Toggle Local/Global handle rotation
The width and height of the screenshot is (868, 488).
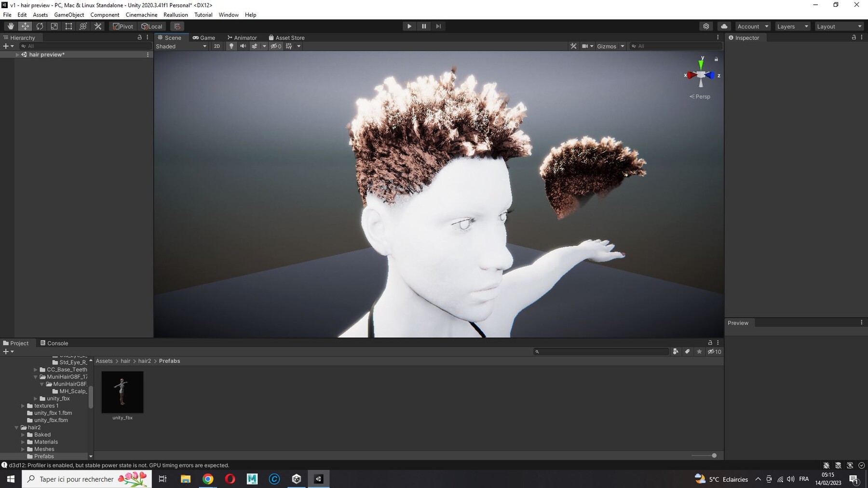(x=152, y=26)
